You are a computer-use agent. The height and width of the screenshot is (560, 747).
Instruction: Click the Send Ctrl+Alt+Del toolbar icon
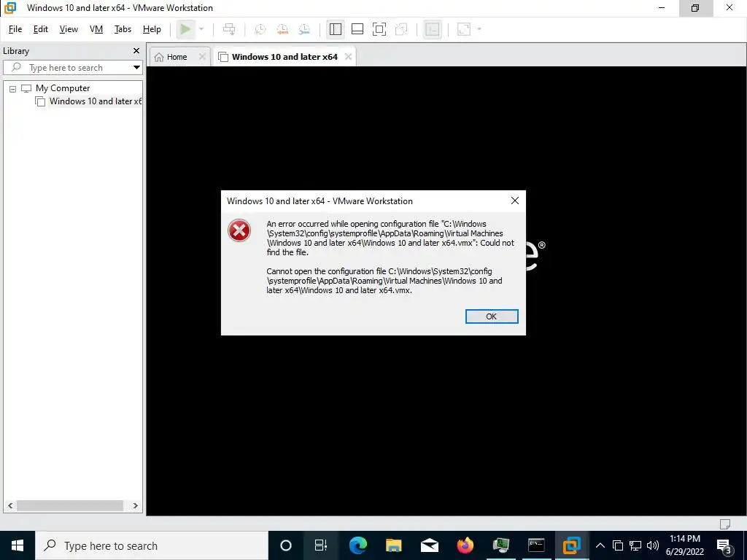pyautogui.click(x=229, y=29)
